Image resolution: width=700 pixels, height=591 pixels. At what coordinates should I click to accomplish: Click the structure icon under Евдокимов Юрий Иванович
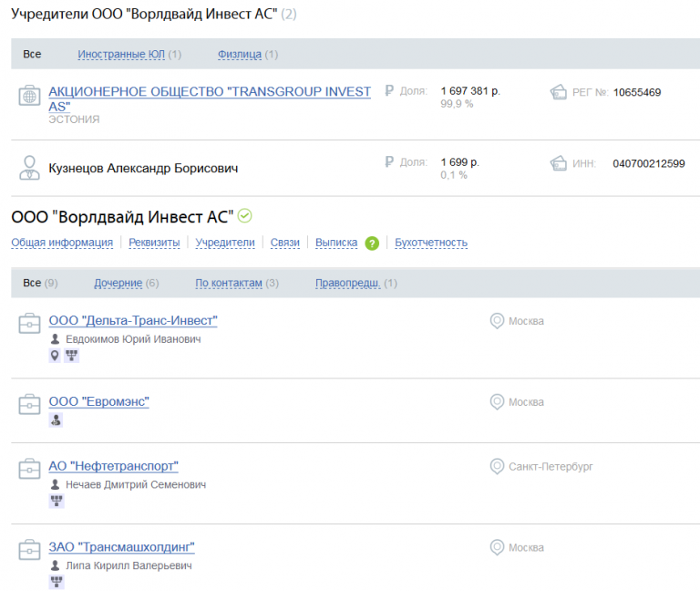(72, 356)
